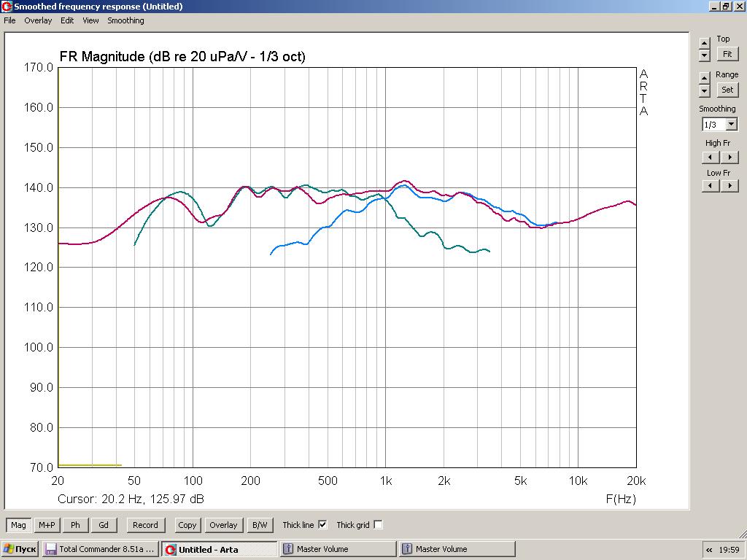This screenshot has width=747, height=560.
Task: Click the Copy button
Action: coord(187,525)
